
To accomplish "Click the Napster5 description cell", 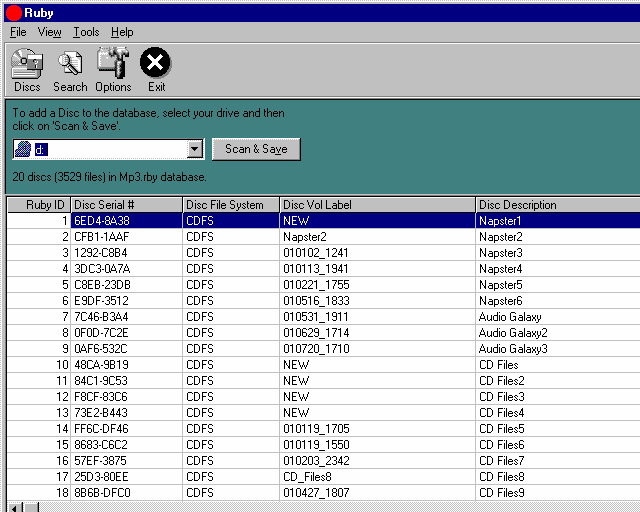I will tap(558, 285).
